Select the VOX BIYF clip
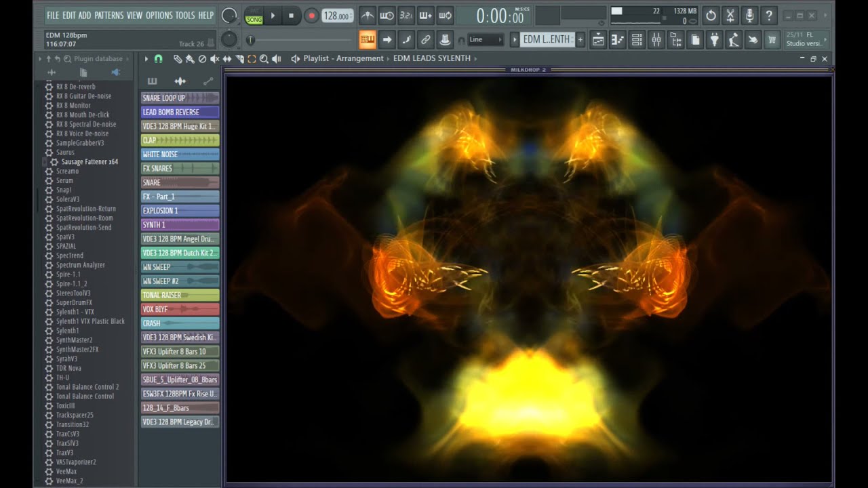Viewport: 868px width, 488px height. (180, 309)
